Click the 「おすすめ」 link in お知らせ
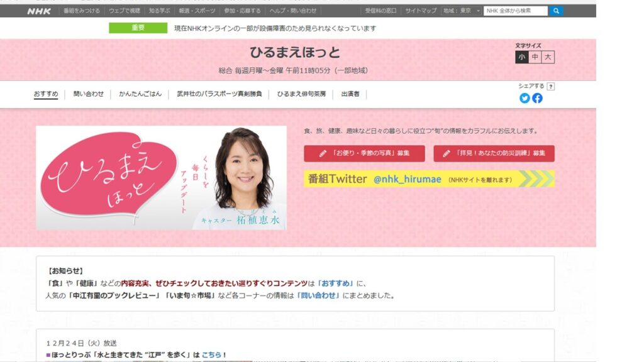 (336, 283)
